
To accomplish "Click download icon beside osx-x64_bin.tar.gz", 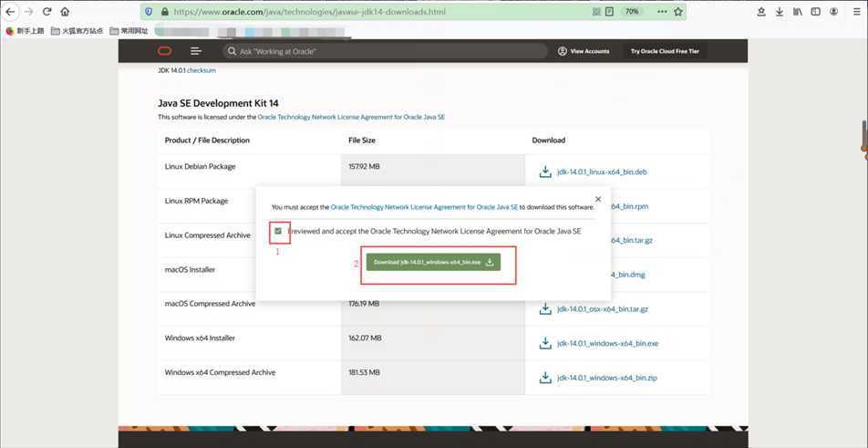I will (545, 309).
